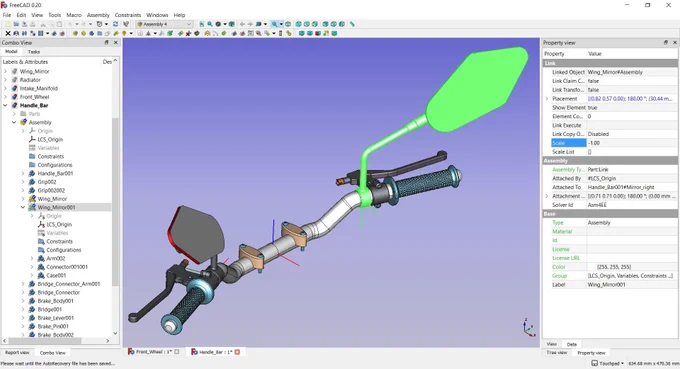Screen dimensions: 680x369
Task: Select Grip002002 in the model tree
Action: pyautogui.click(x=51, y=190)
